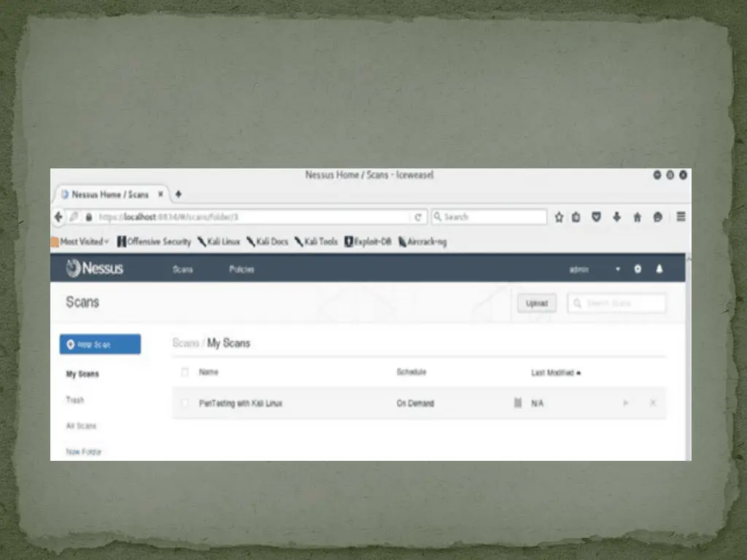Open Nessus settings gear icon

coord(638,269)
